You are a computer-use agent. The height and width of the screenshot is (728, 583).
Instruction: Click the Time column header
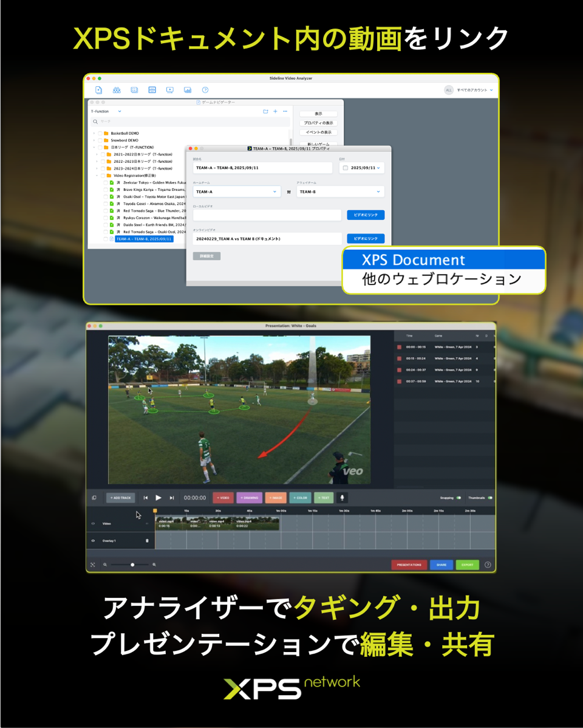pyautogui.click(x=409, y=335)
